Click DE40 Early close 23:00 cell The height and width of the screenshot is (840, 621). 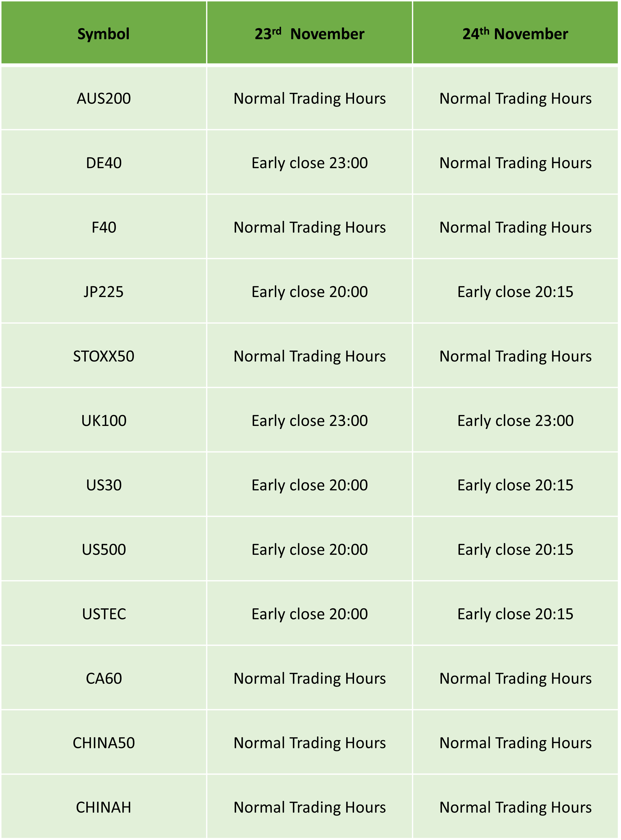309,163
